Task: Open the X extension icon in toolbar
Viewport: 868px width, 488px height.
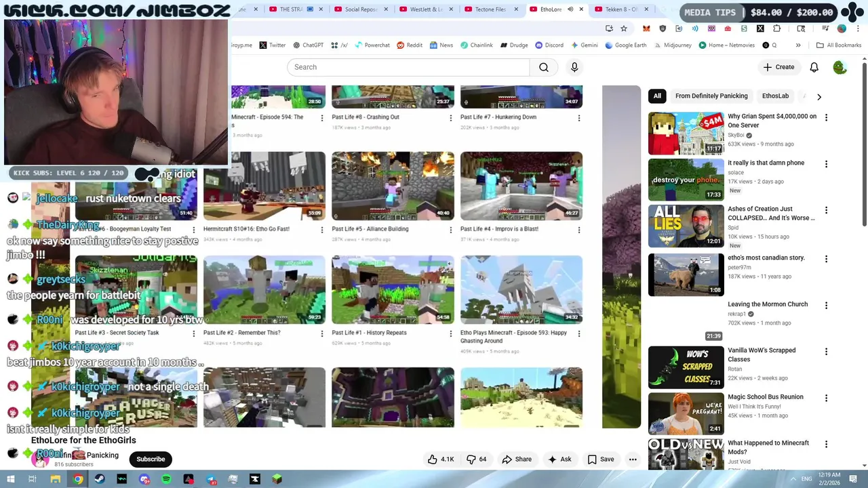Action: click(760, 28)
